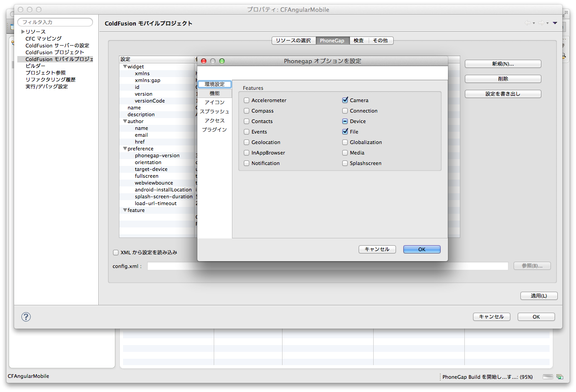Screen dimensions: 576x392
Task: Collapse the author node in settings table
Action: tap(125, 121)
